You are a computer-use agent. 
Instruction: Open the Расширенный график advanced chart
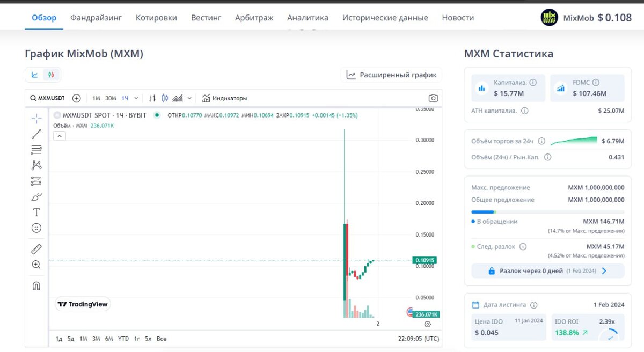pos(391,75)
